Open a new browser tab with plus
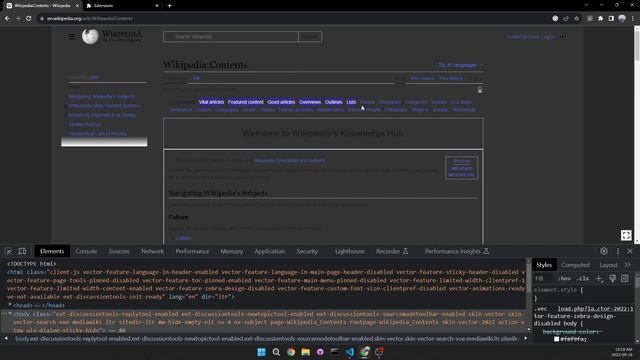This screenshot has height=360, width=640. tap(169, 6)
